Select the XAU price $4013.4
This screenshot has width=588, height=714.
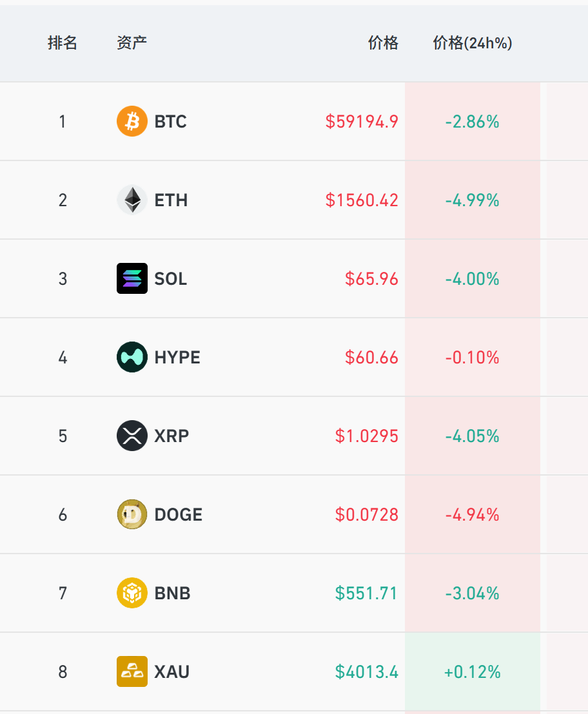(x=367, y=671)
